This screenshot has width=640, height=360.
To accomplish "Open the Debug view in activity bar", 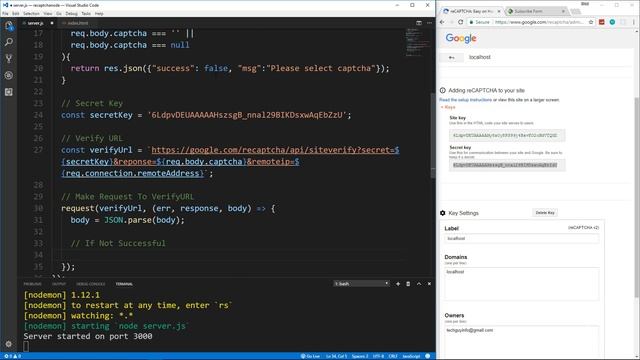I will tap(9, 76).
